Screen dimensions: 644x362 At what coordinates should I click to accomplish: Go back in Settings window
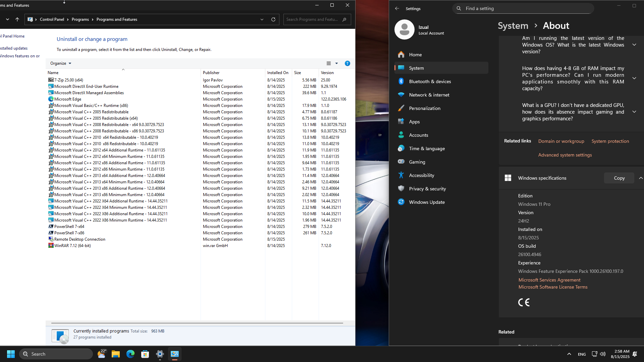(397, 8)
